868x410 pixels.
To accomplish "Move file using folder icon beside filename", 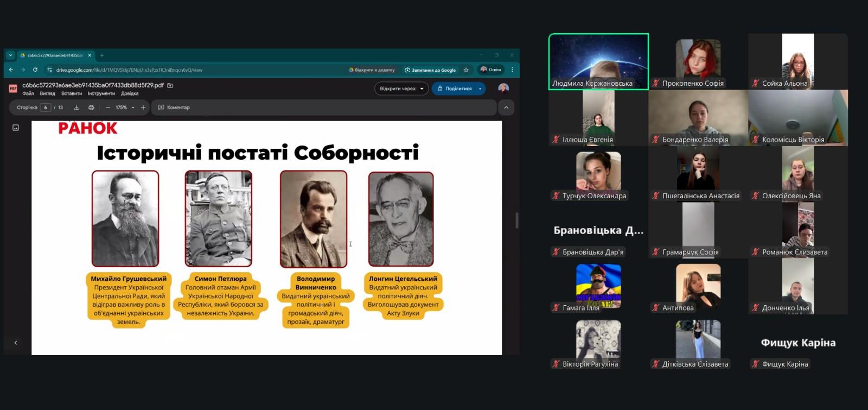I will [x=170, y=85].
